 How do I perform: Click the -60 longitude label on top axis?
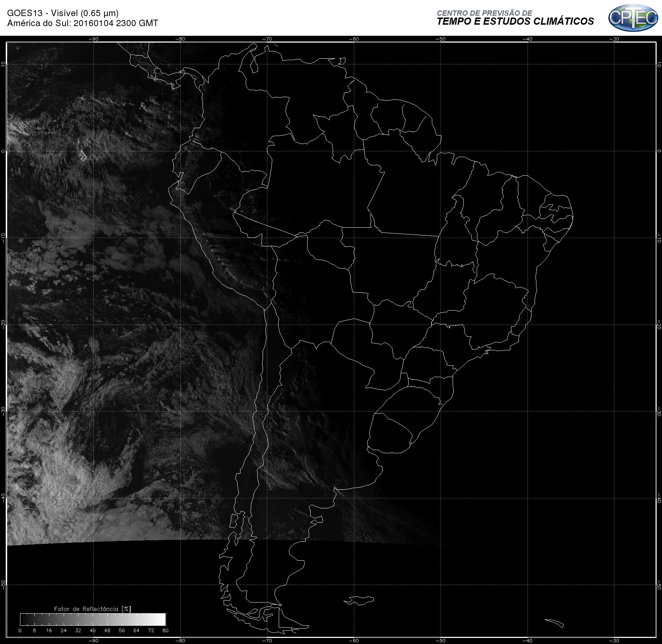[x=354, y=39]
